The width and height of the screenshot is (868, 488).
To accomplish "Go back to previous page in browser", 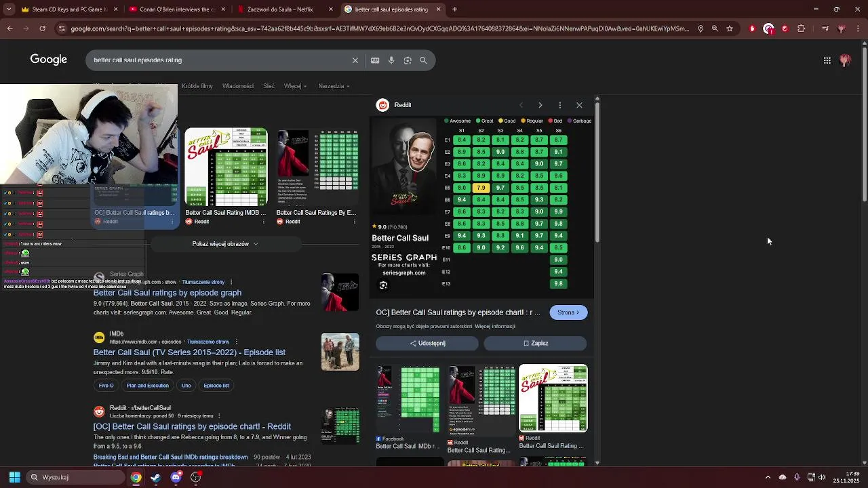I will (x=9, y=28).
